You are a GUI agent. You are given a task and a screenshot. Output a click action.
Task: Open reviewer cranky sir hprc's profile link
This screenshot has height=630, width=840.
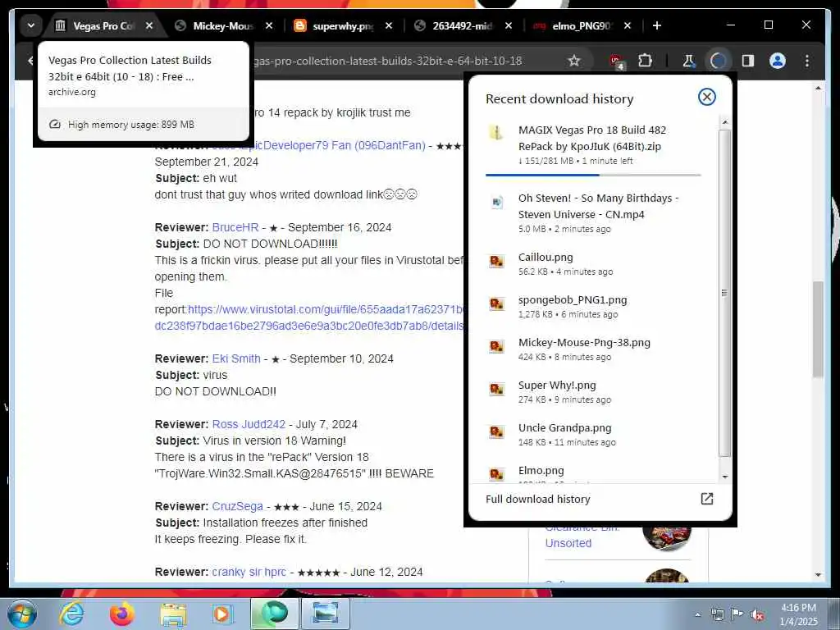(249, 572)
